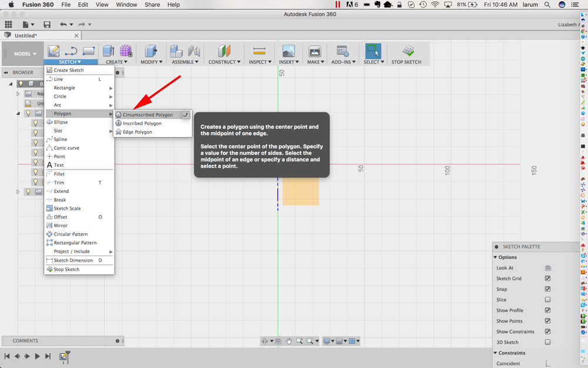Click the Stop Sketch toolbar icon
Image resolution: width=588 pixels, height=368 pixels.
[408, 51]
